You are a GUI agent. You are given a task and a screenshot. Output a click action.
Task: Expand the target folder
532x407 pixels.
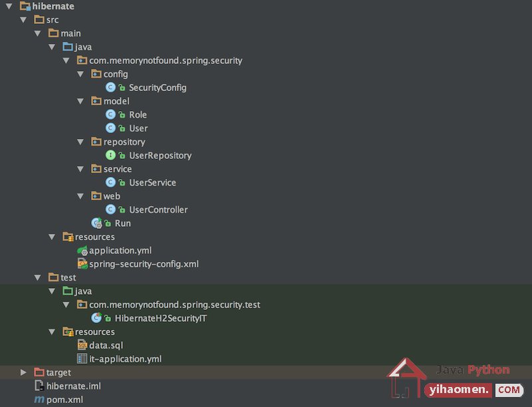click(23, 372)
